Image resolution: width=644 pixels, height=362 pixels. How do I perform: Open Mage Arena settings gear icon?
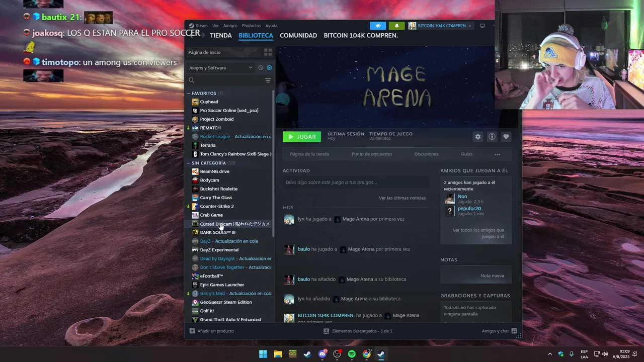[x=477, y=137]
